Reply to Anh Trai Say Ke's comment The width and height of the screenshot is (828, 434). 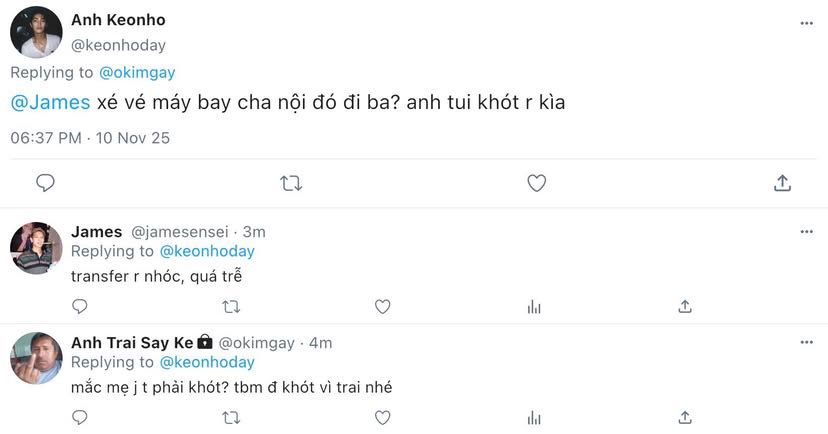[x=80, y=418]
